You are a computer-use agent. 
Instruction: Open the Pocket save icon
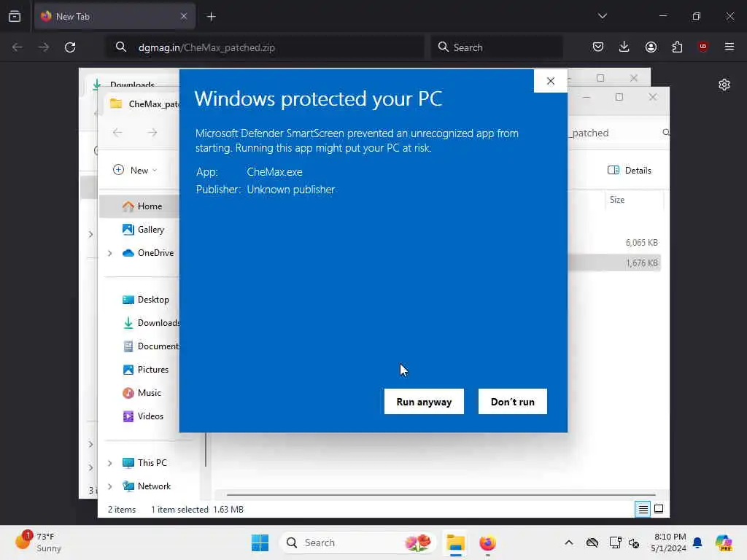click(598, 47)
